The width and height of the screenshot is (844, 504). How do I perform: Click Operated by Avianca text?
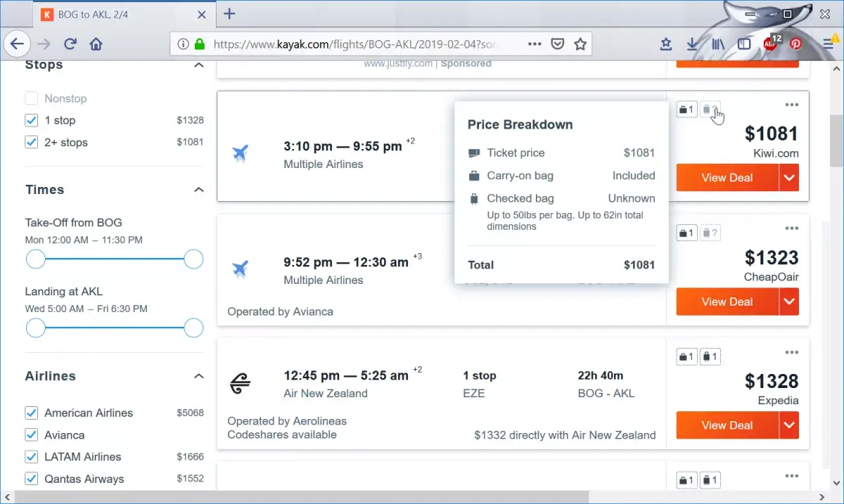point(280,311)
